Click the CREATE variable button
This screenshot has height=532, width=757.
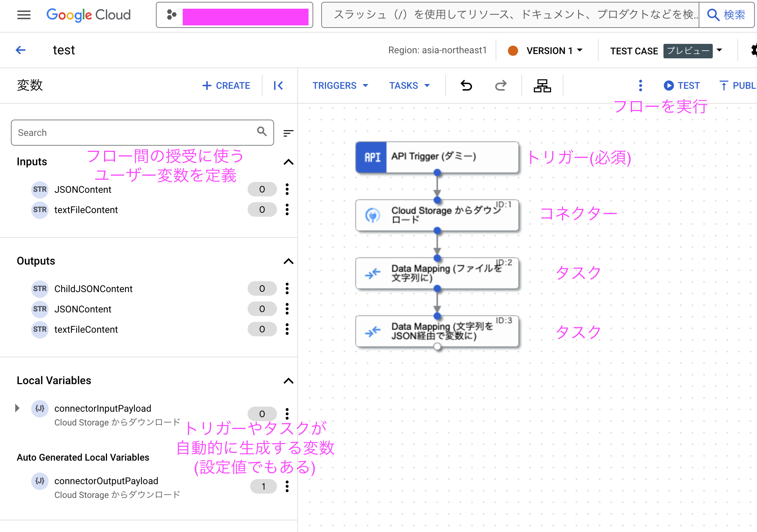click(x=227, y=86)
